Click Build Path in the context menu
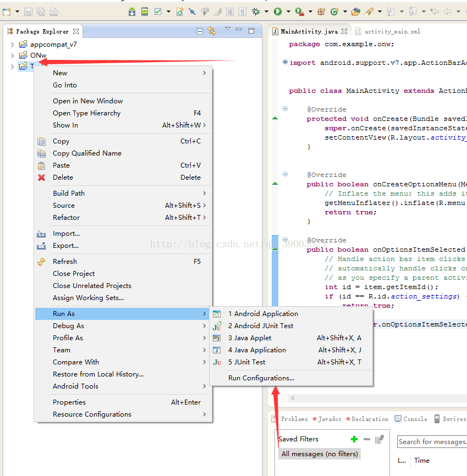Screen dimensions: 467x476 click(123, 193)
